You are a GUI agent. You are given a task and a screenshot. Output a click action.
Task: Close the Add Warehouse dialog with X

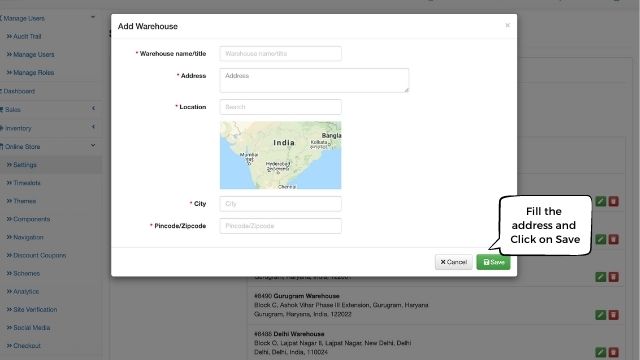pos(507,25)
